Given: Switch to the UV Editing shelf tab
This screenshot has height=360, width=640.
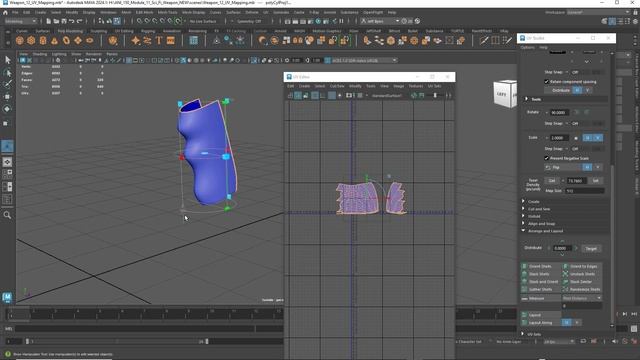Looking at the screenshot, I should pos(124,31).
